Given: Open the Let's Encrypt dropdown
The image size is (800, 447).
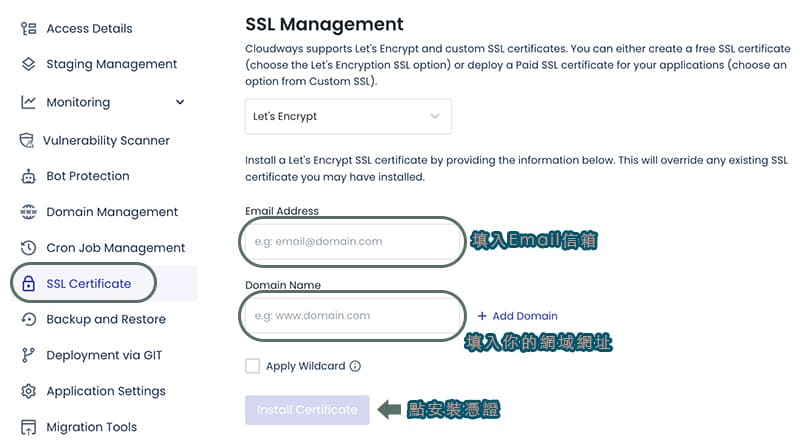Looking at the screenshot, I should 348,116.
